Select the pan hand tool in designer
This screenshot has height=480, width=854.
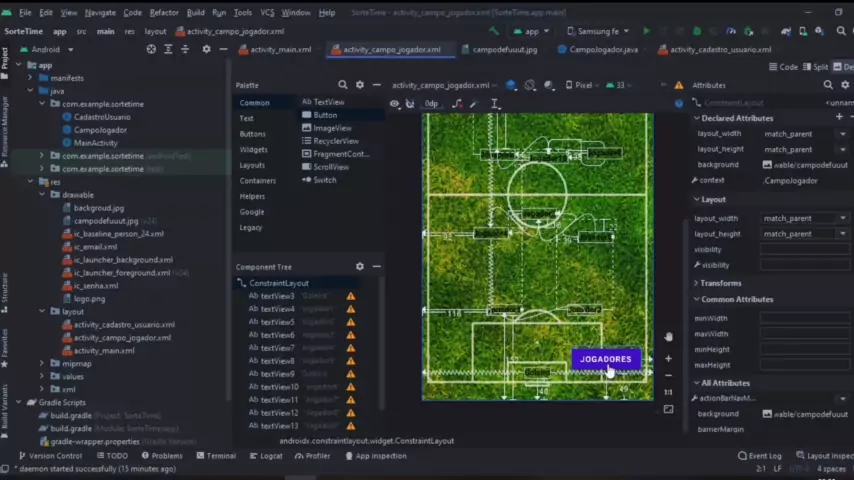(668, 337)
